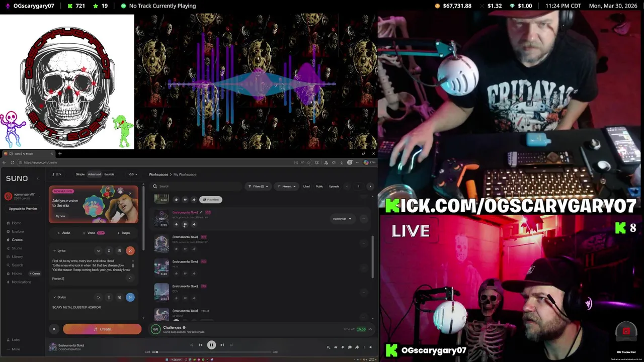Select Create in the Suno sidebar
The image size is (644, 362).
pos(15,240)
